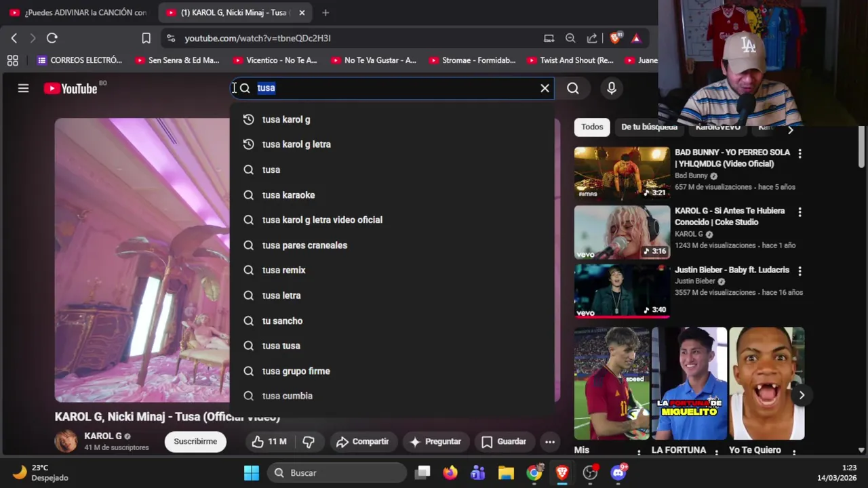Click the cast/install icon in address bar

point(549,39)
